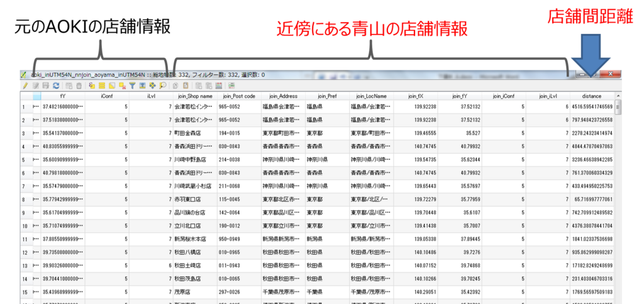Click the join_Address column header
This screenshot has width=644, height=304.
[283, 96]
